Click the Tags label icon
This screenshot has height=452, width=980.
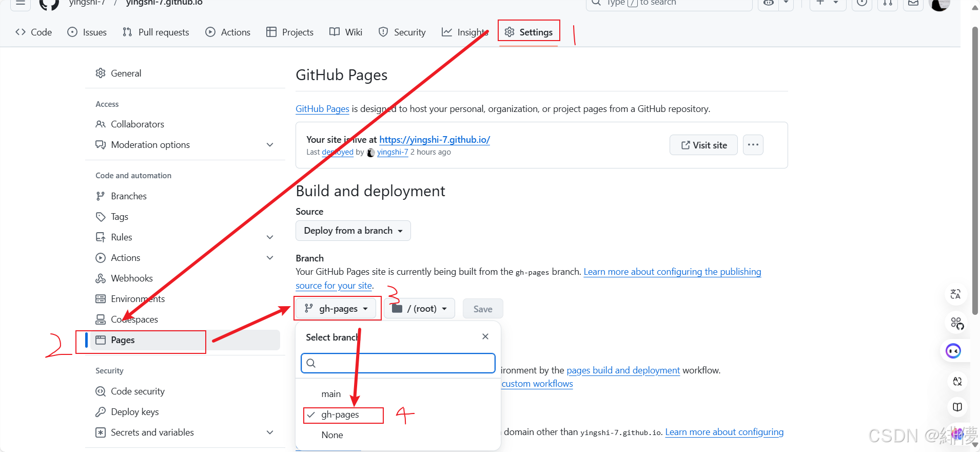(x=101, y=217)
